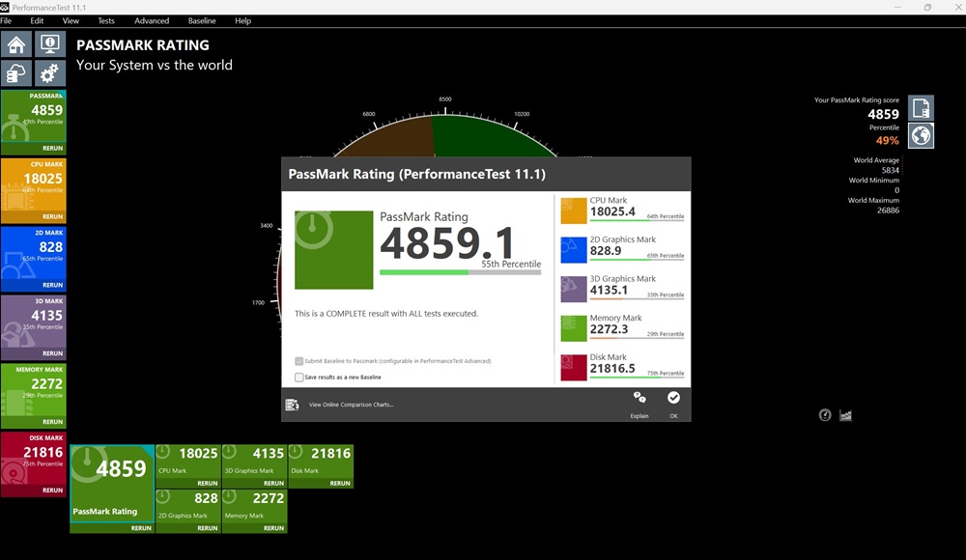
Task: Open the System Information monitor icon
Action: tap(49, 44)
